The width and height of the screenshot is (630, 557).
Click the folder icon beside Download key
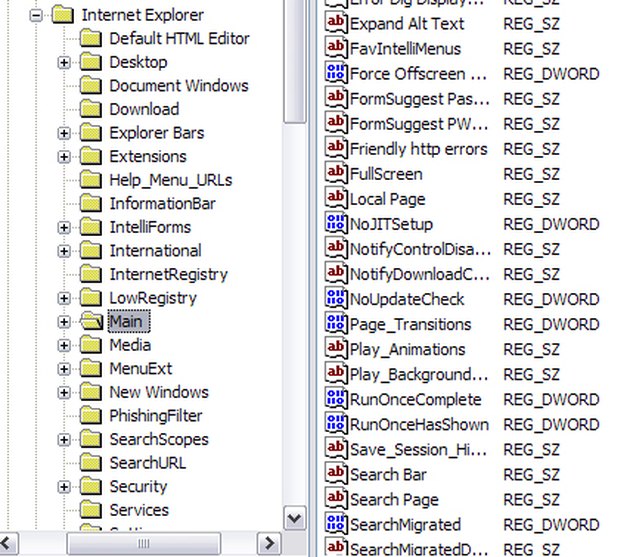coord(90,109)
